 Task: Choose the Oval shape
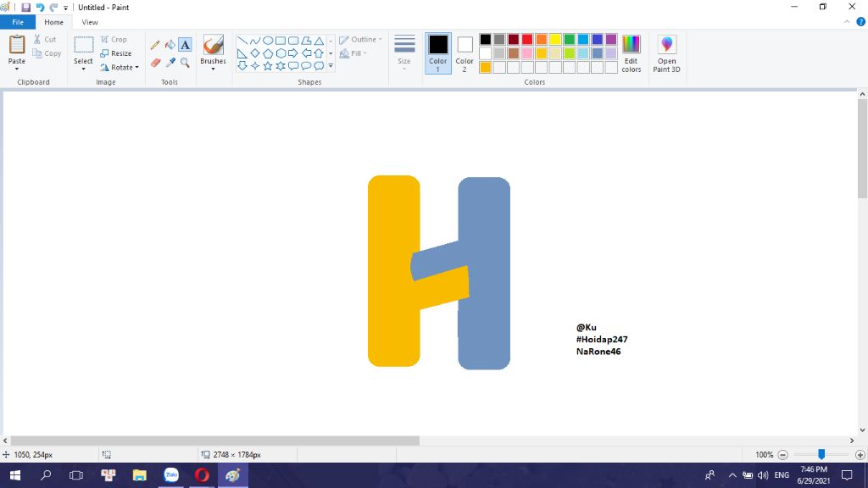click(268, 41)
